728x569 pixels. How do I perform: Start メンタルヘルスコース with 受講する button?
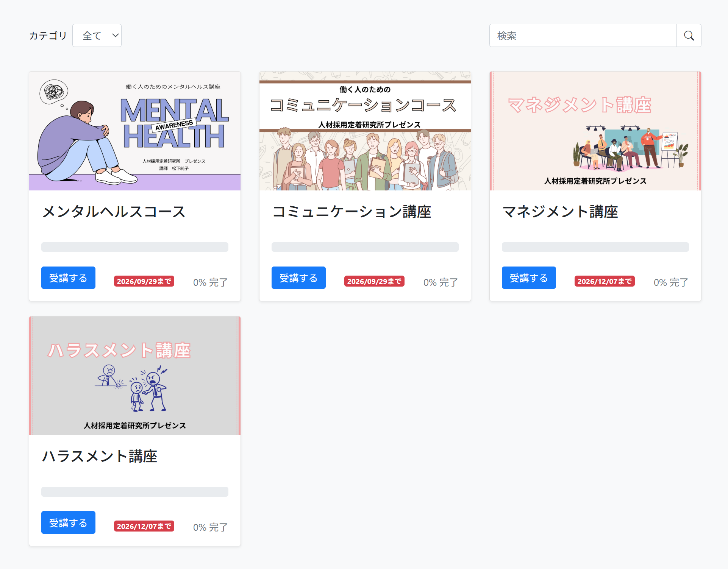point(68,278)
